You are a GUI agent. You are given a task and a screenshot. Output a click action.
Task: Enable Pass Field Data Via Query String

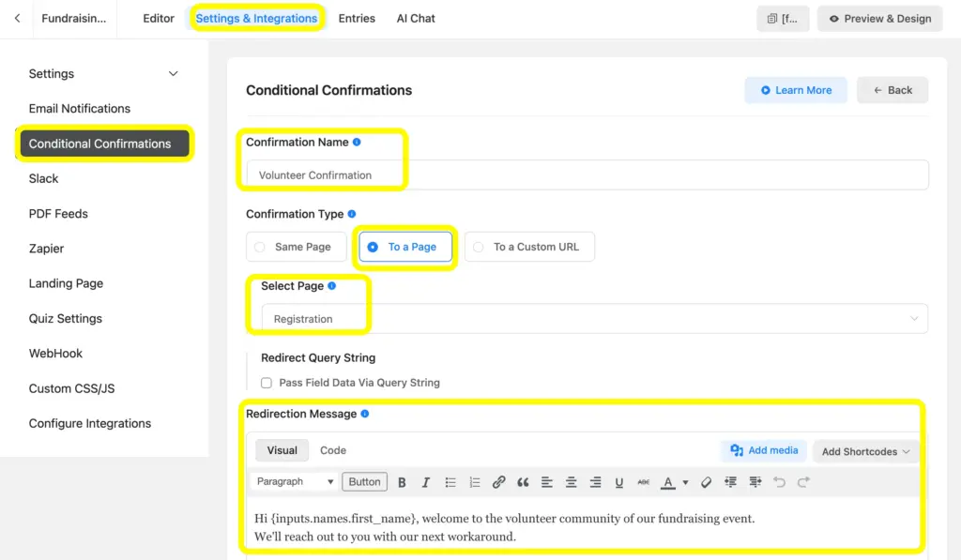click(x=266, y=383)
